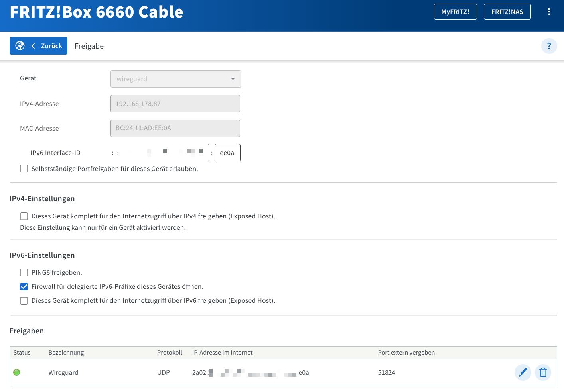
Task: Click the IPv4-Adresse input field
Action: pyautogui.click(x=175, y=104)
